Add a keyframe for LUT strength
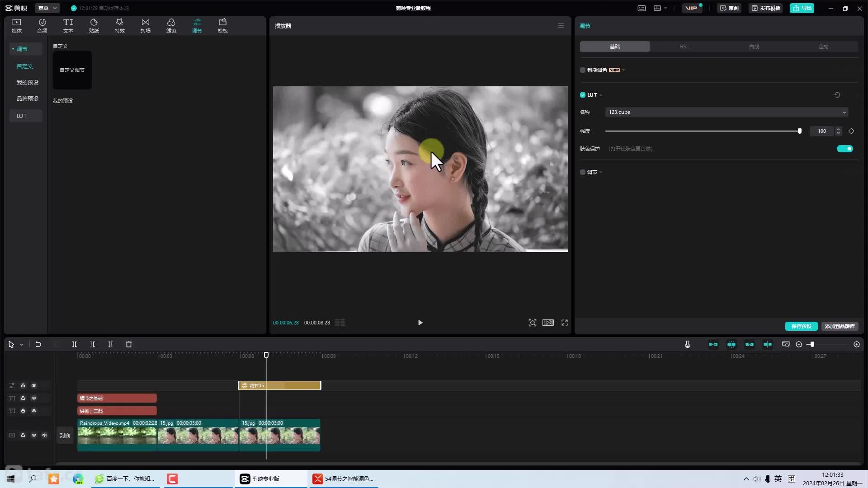Viewport: 868px width, 488px height. tap(851, 131)
